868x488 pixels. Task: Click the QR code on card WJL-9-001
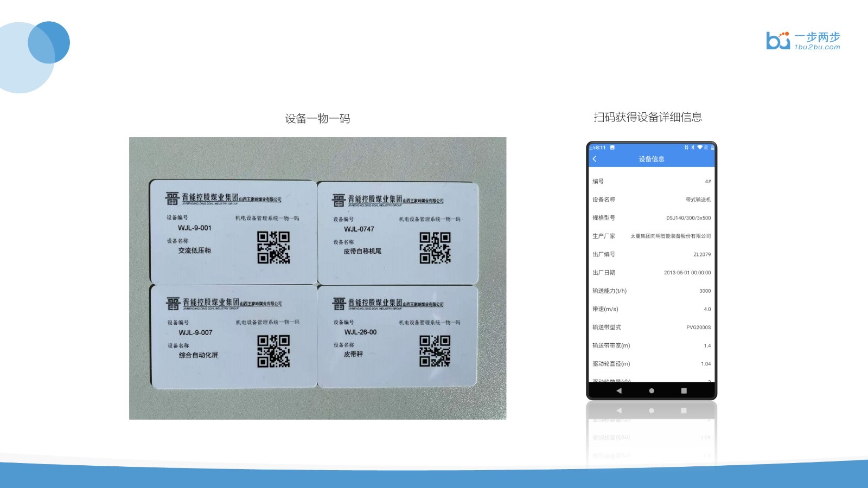[273, 248]
